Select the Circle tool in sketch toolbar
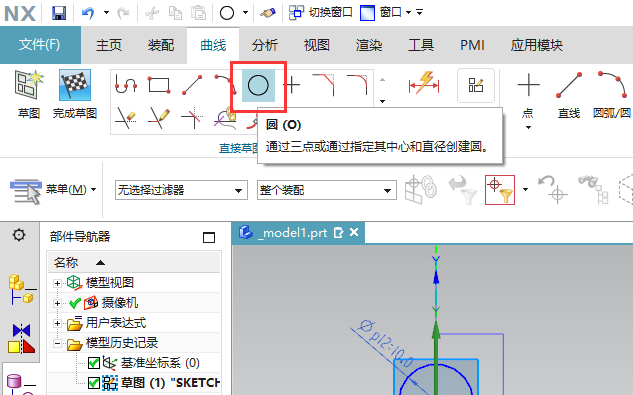 tap(258, 86)
